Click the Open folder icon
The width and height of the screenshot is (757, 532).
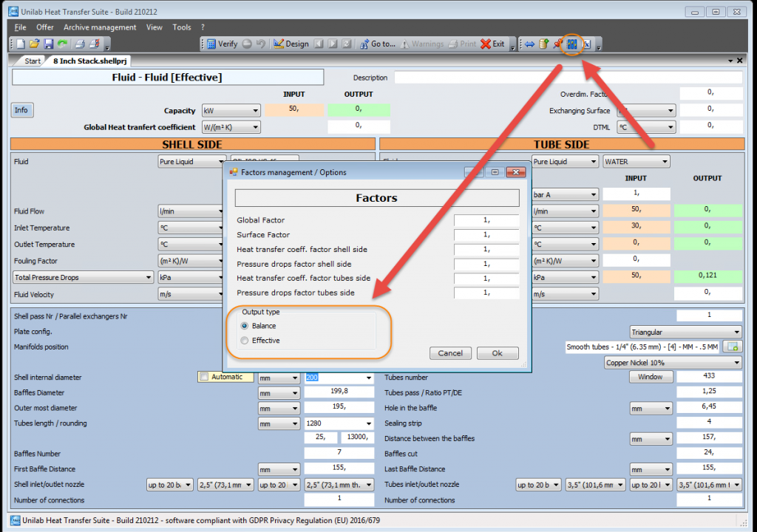click(x=35, y=44)
